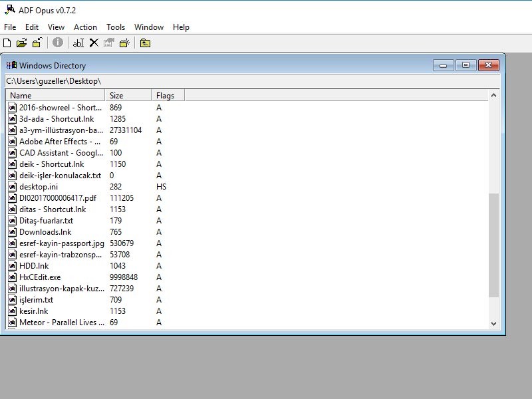Screen dimensions: 532x399
Task: Click the size value 111205
Action: pos(122,198)
